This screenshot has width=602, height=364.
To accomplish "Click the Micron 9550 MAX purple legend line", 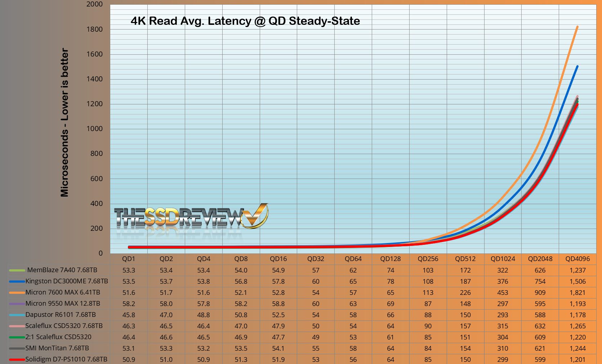I will (x=17, y=304).
